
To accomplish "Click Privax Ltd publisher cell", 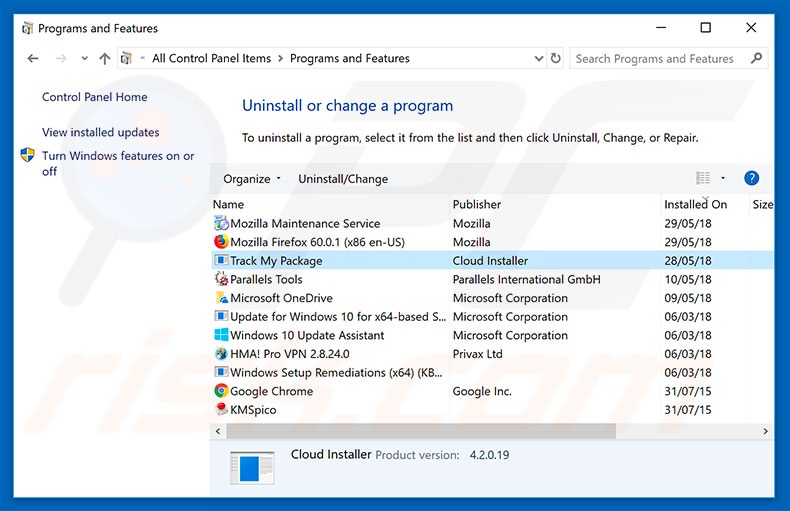I will pos(478,354).
